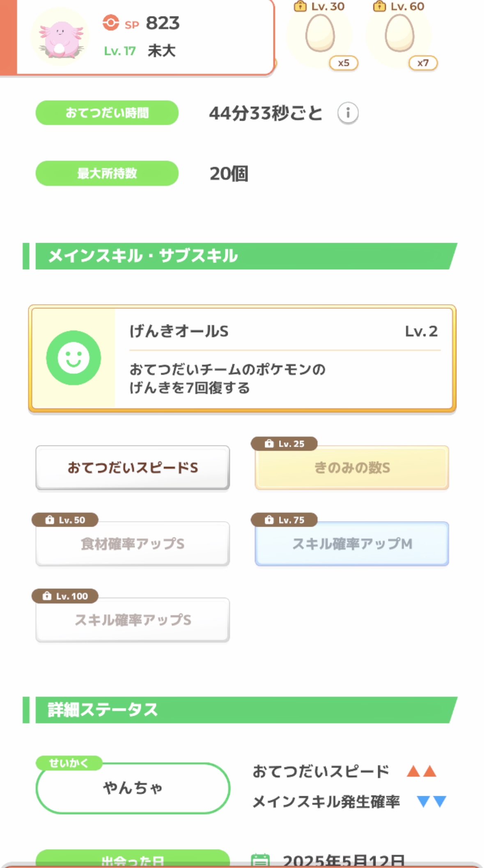Select the locked 食材確率アップS sub skill
The height and width of the screenshot is (868, 484).
click(x=133, y=544)
